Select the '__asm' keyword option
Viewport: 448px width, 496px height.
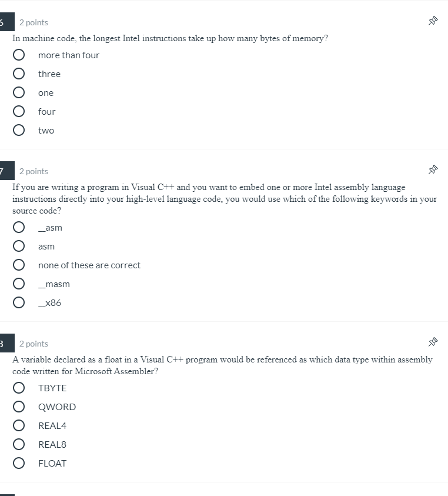(19, 227)
